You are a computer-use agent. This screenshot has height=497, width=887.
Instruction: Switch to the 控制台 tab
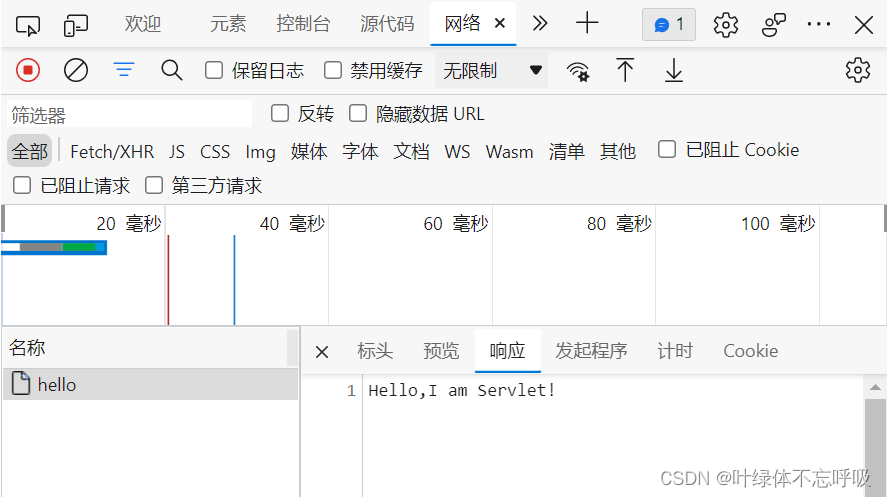(303, 24)
